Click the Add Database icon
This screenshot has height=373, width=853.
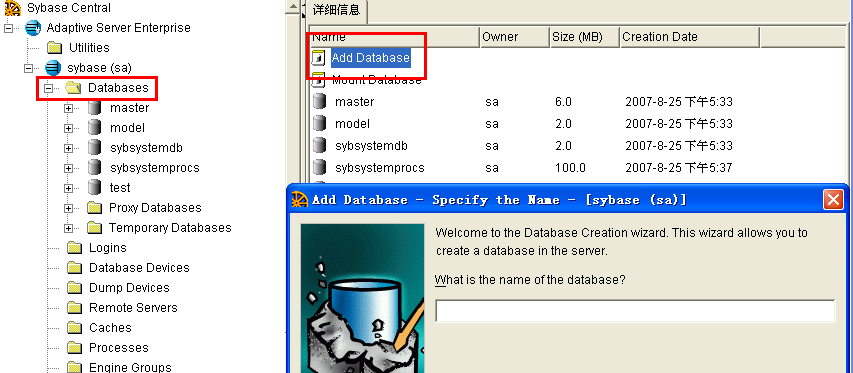320,58
